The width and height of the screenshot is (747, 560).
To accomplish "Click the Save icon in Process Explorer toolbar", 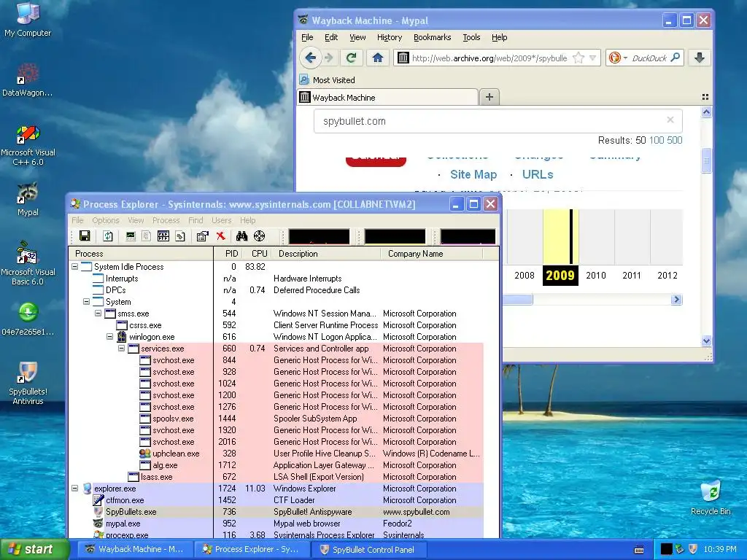I will [x=85, y=236].
